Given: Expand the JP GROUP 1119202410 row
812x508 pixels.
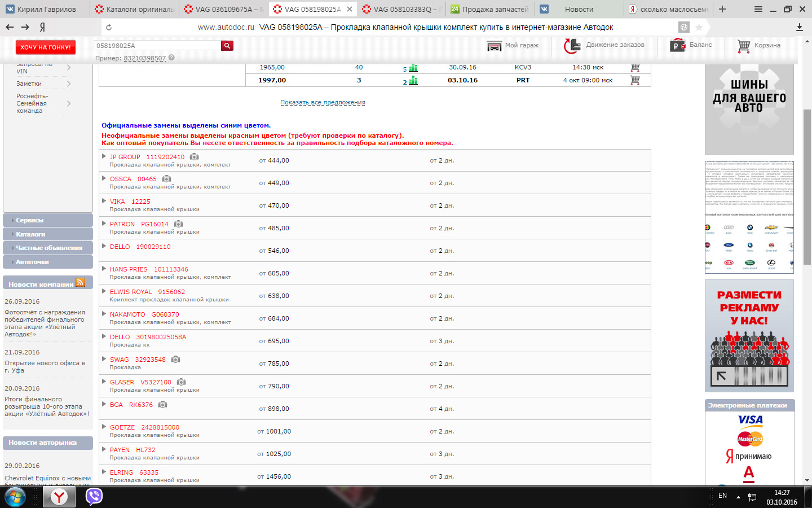Looking at the screenshot, I should 104,156.
